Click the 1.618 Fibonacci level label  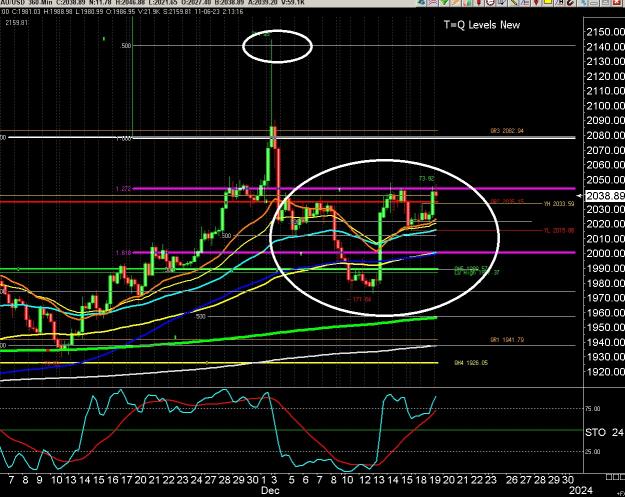point(124,253)
